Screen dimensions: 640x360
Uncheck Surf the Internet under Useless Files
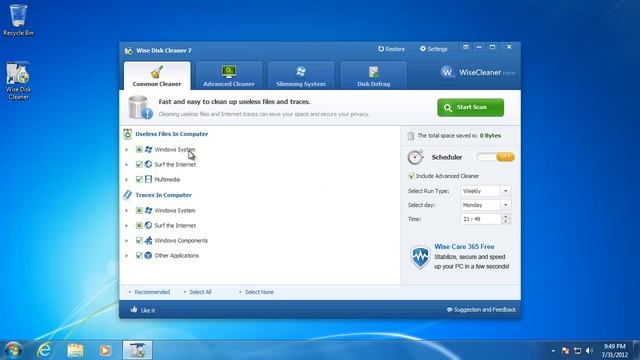coord(139,164)
